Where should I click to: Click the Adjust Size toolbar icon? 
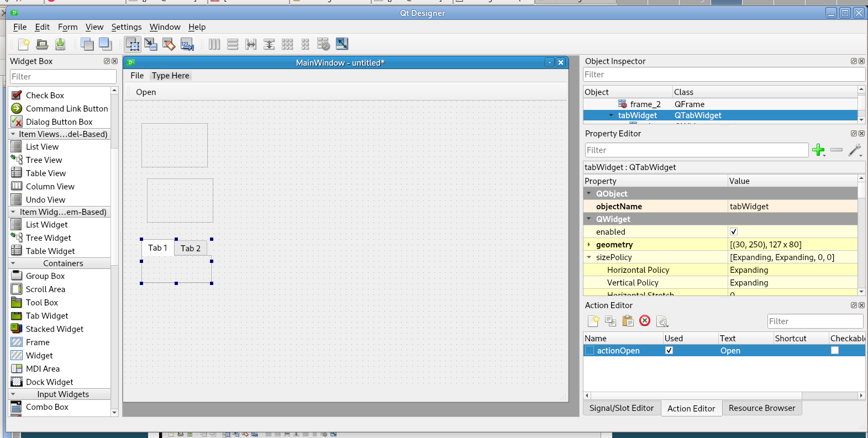(342, 44)
